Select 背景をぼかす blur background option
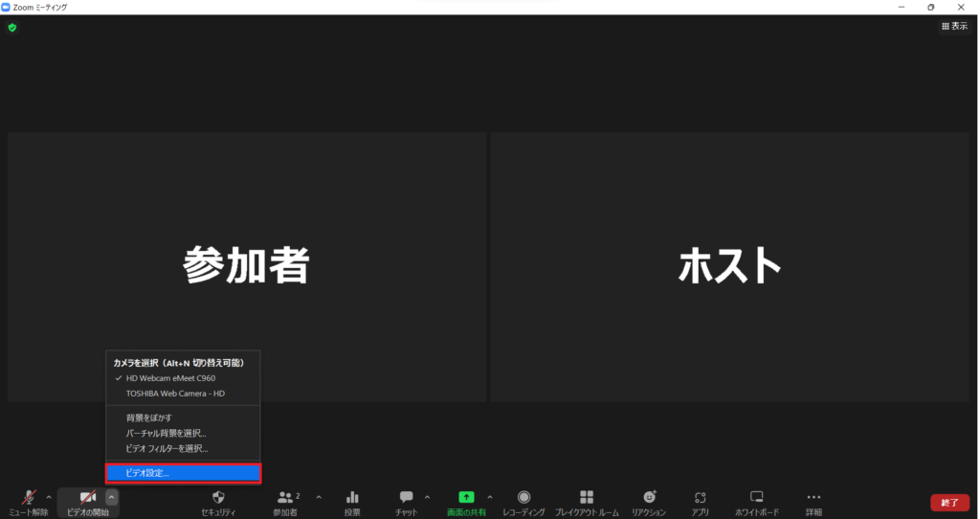This screenshot has height=519, width=980. pos(149,418)
